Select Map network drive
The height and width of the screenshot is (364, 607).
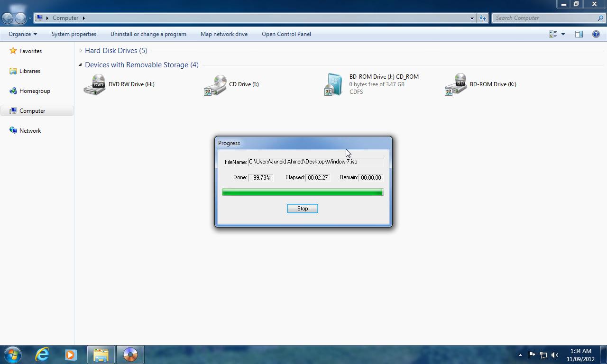(x=223, y=34)
